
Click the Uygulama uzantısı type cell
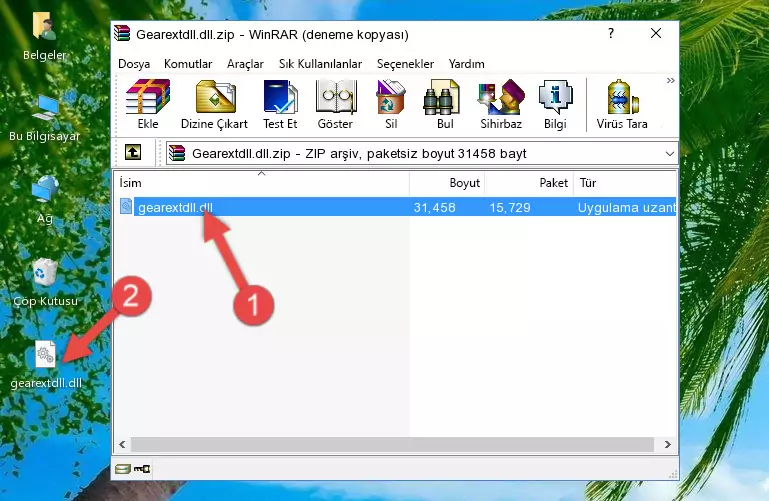(626, 207)
